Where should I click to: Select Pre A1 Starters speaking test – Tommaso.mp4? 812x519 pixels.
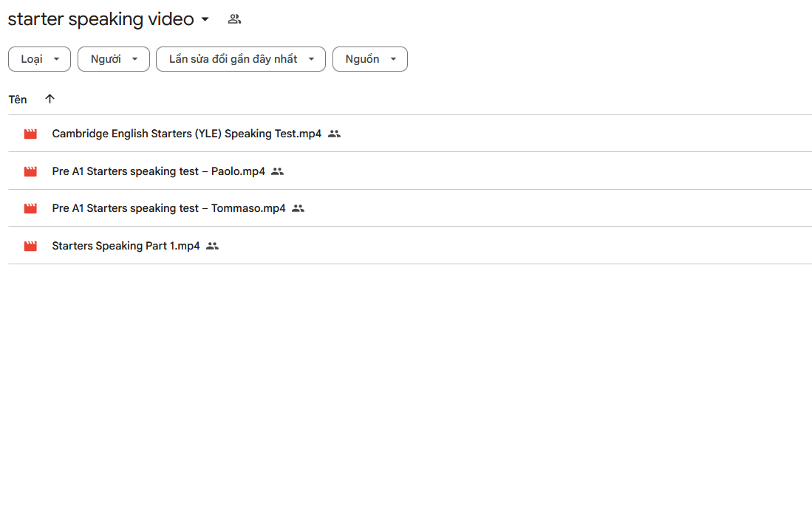pos(168,208)
